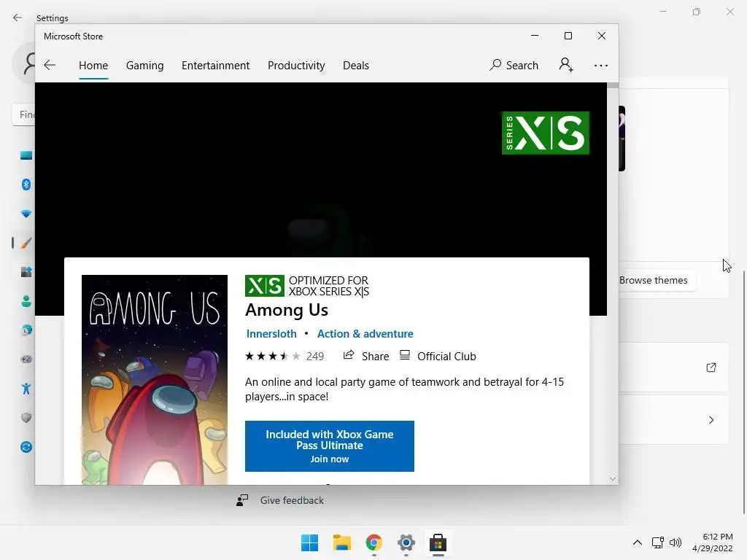Open the Innersloth publisher link
The image size is (747, 560).
pos(271,334)
